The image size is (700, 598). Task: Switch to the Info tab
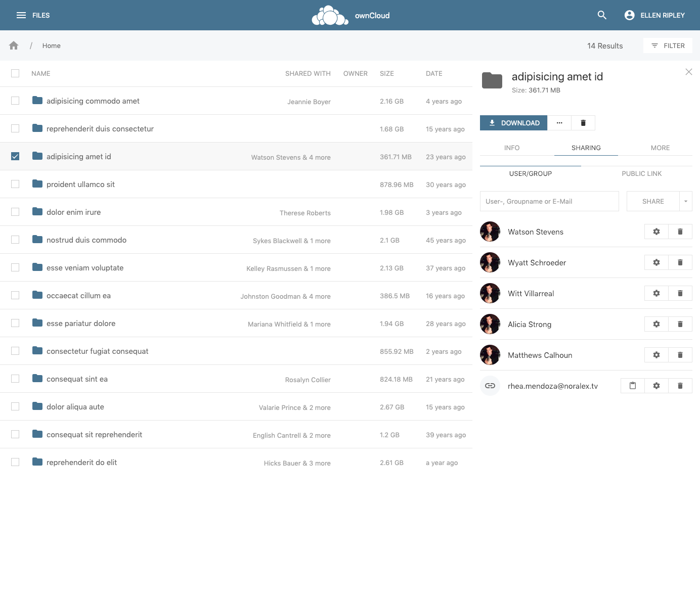click(512, 148)
